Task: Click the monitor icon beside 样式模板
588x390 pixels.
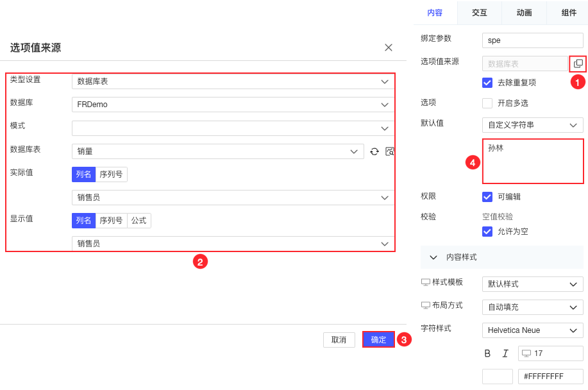Action: pos(425,282)
